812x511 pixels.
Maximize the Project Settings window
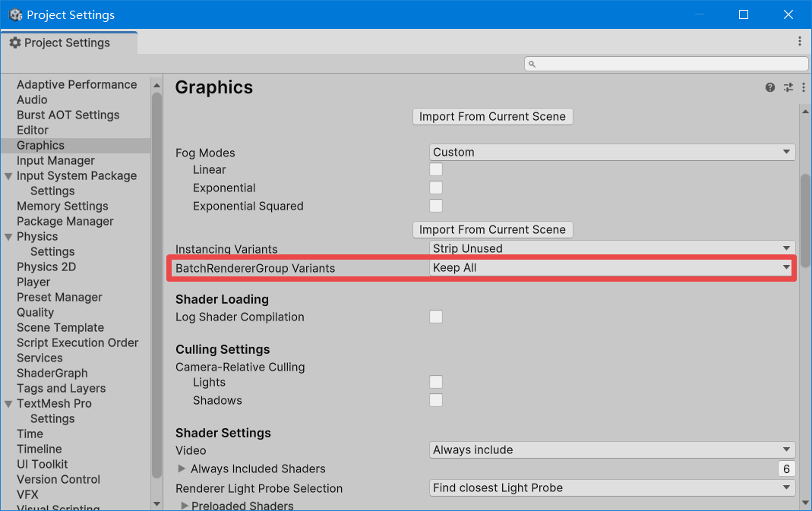click(744, 14)
